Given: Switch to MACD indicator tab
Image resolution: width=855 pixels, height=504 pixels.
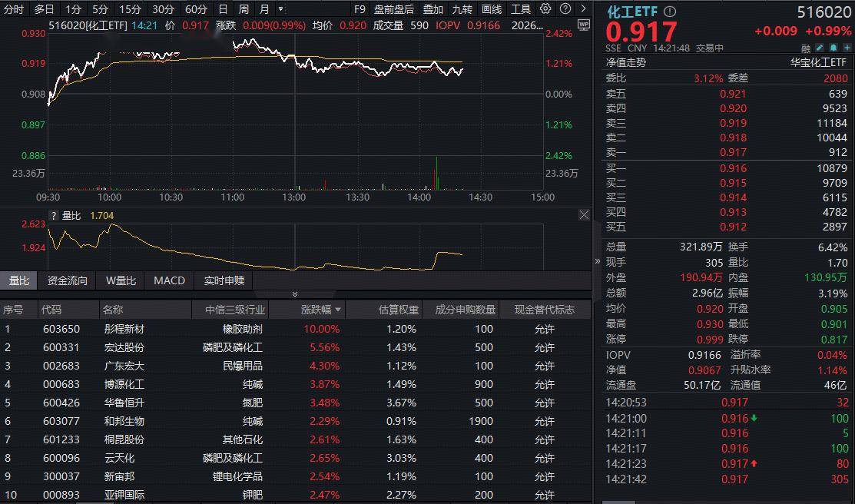Looking at the screenshot, I should click(x=169, y=280).
